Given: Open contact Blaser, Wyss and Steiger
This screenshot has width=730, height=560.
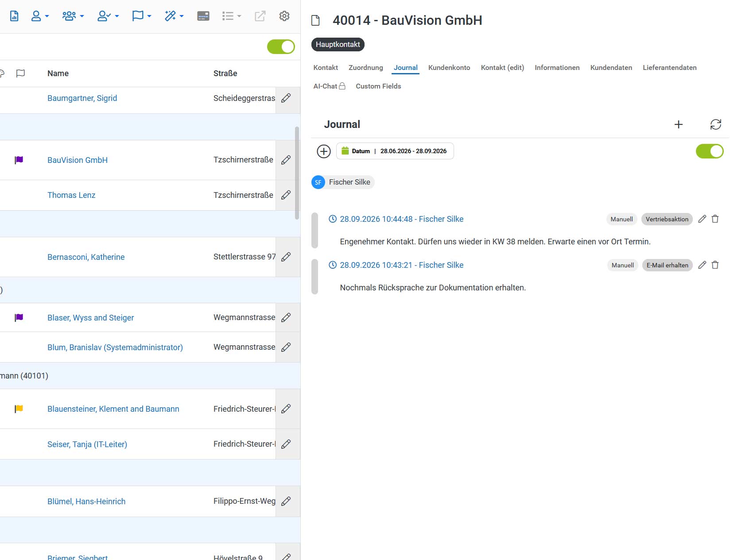Looking at the screenshot, I should click(x=90, y=317).
